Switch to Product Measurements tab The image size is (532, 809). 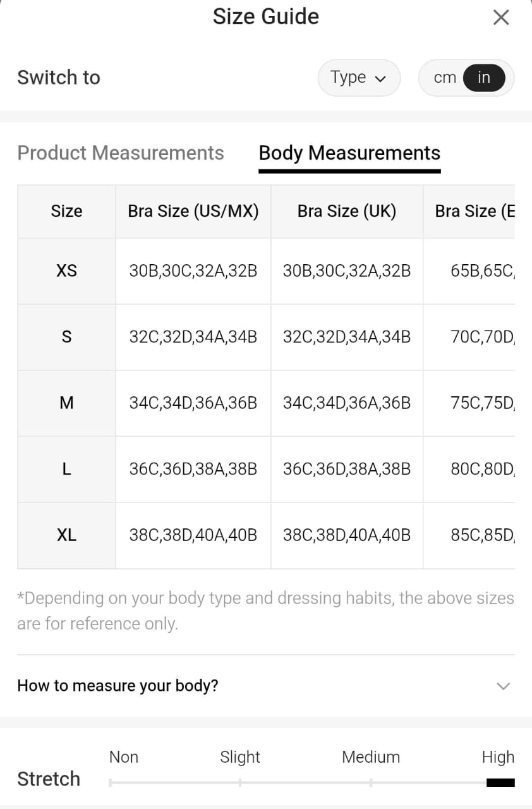point(121,153)
